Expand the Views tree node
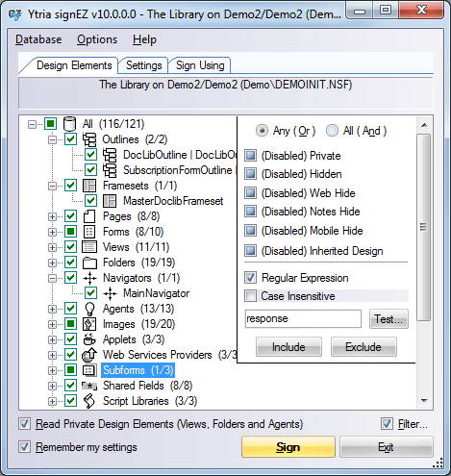This screenshot has height=476, width=451. 52,247
